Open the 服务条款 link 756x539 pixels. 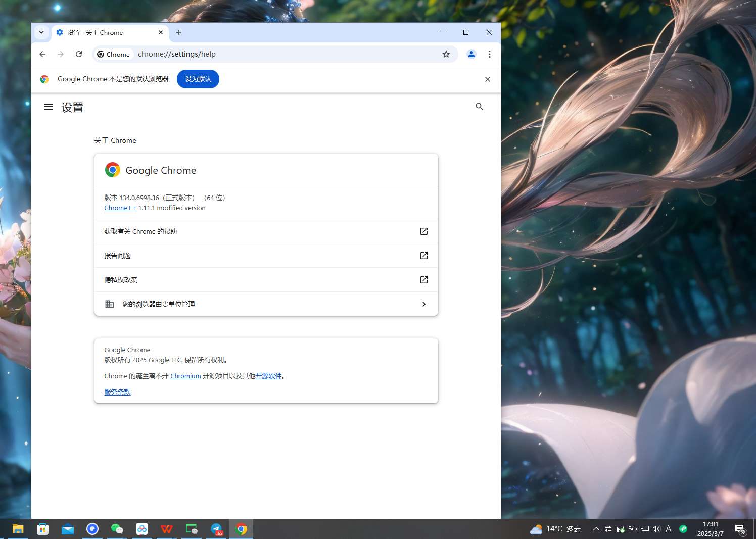[x=117, y=392]
